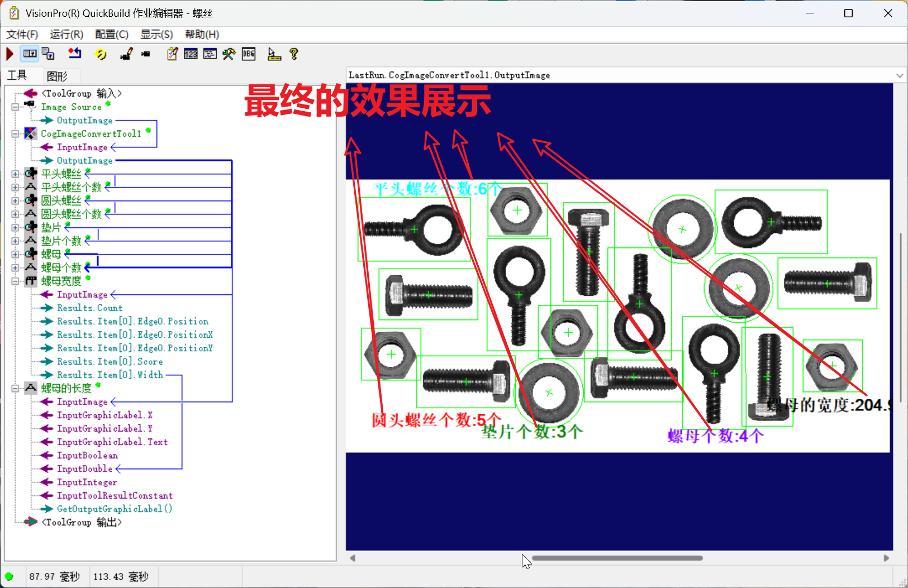The width and height of the screenshot is (908, 588).
Task: Click the green status light in status bar
Action: coord(9,576)
